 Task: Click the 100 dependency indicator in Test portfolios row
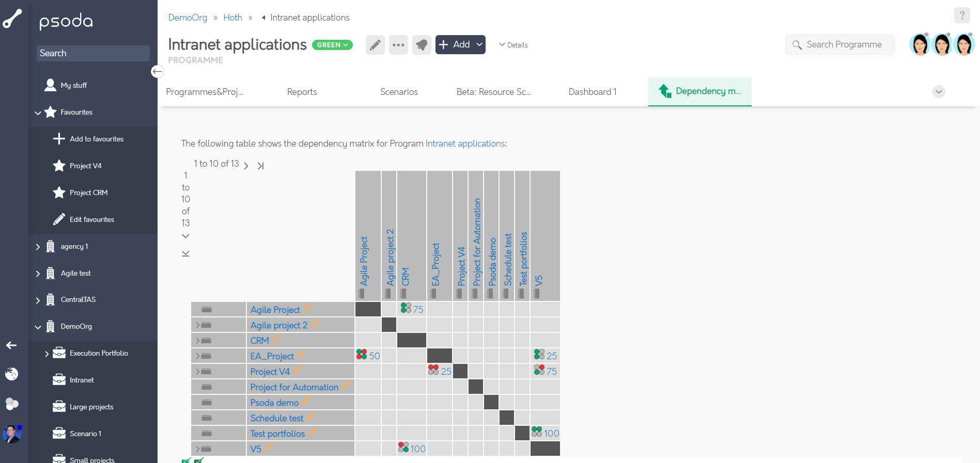click(545, 433)
